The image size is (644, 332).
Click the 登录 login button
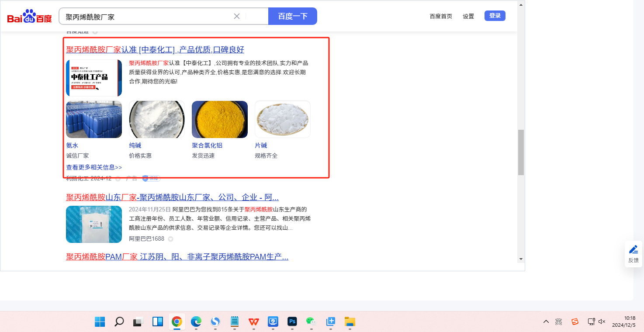tap(495, 16)
